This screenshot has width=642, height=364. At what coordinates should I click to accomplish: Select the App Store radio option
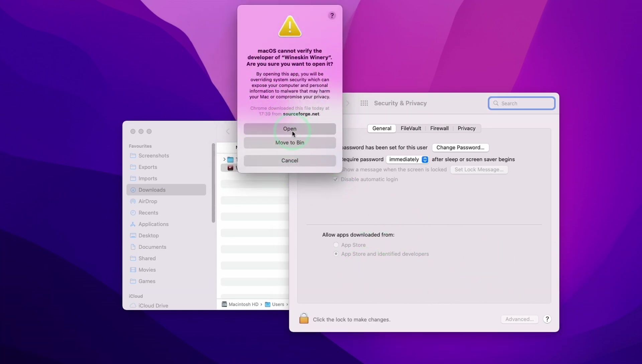point(336,245)
